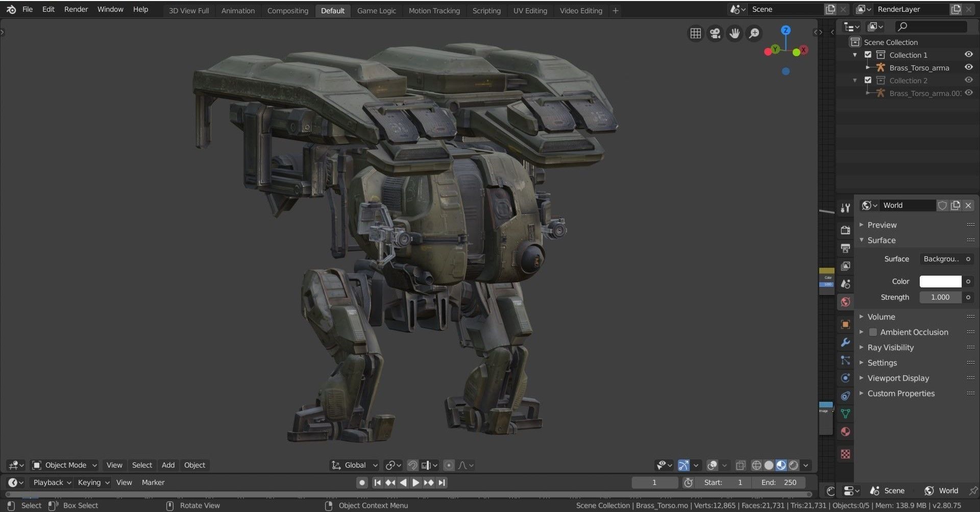Open the Object properties tab
Viewport: 980px width, 512px height.
pos(845,324)
